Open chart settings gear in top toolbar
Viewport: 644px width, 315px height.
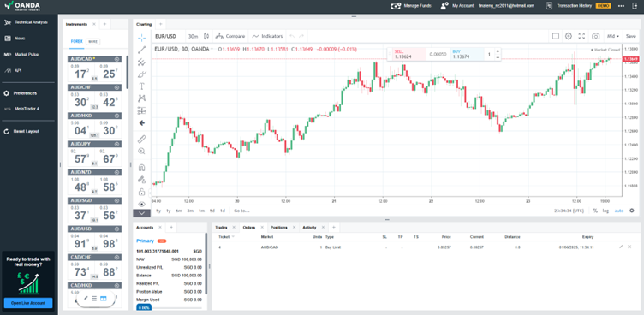[x=569, y=36]
